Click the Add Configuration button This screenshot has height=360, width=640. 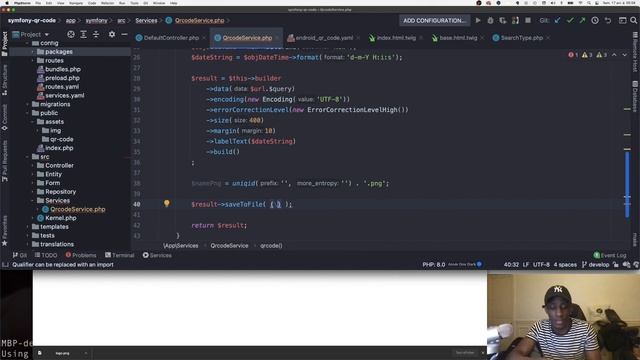(434, 20)
